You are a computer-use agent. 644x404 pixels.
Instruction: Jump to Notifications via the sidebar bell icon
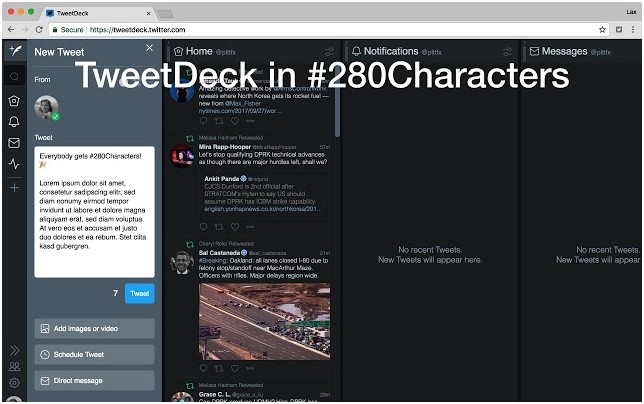pos(14,121)
